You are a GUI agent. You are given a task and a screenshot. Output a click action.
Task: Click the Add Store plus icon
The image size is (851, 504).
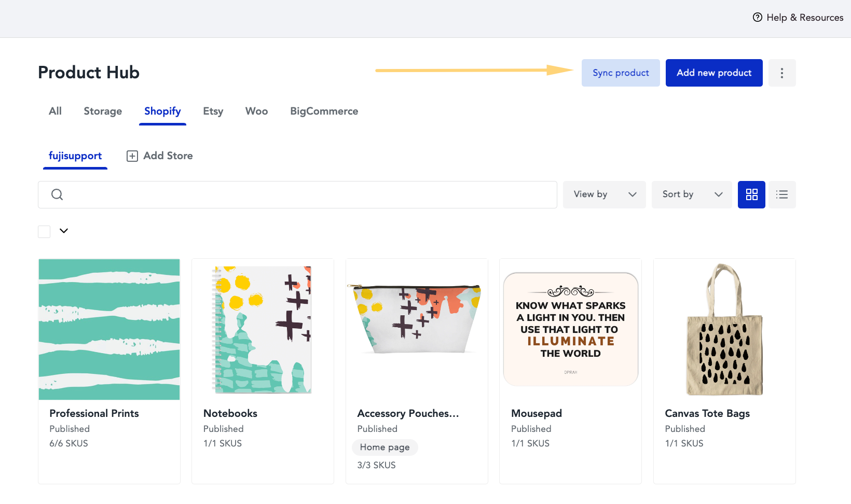(132, 156)
